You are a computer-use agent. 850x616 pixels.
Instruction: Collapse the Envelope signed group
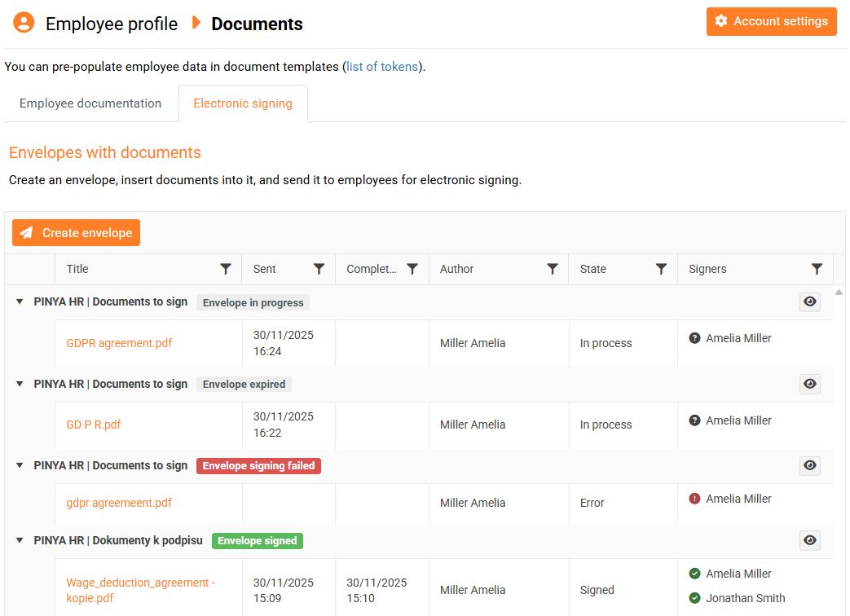[x=20, y=540]
